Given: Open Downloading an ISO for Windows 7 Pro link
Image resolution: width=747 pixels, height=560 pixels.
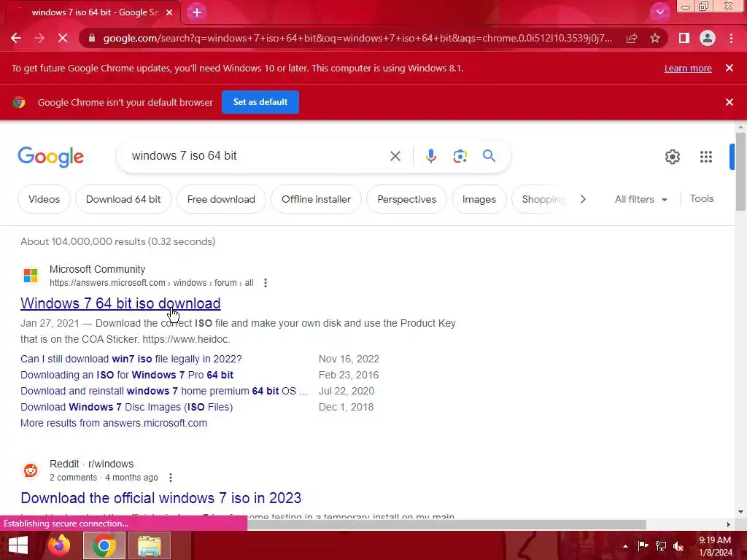Looking at the screenshot, I should pos(127,375).
